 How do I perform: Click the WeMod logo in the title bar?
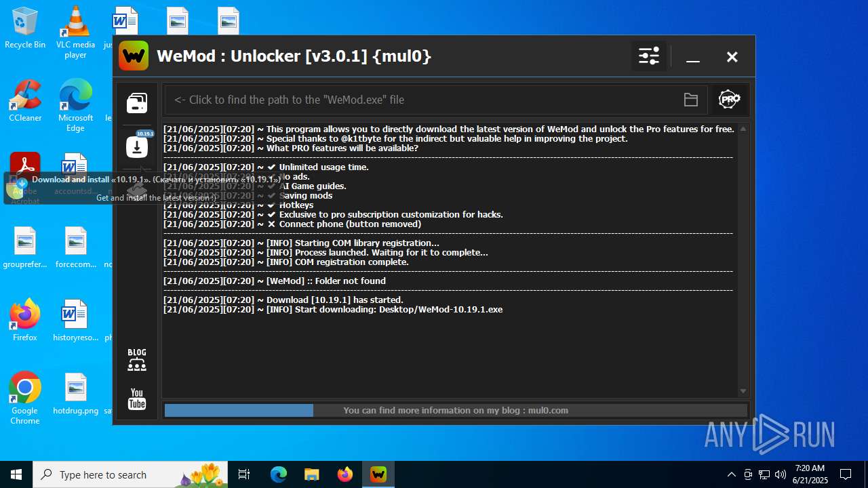click(x=134, y=56)
